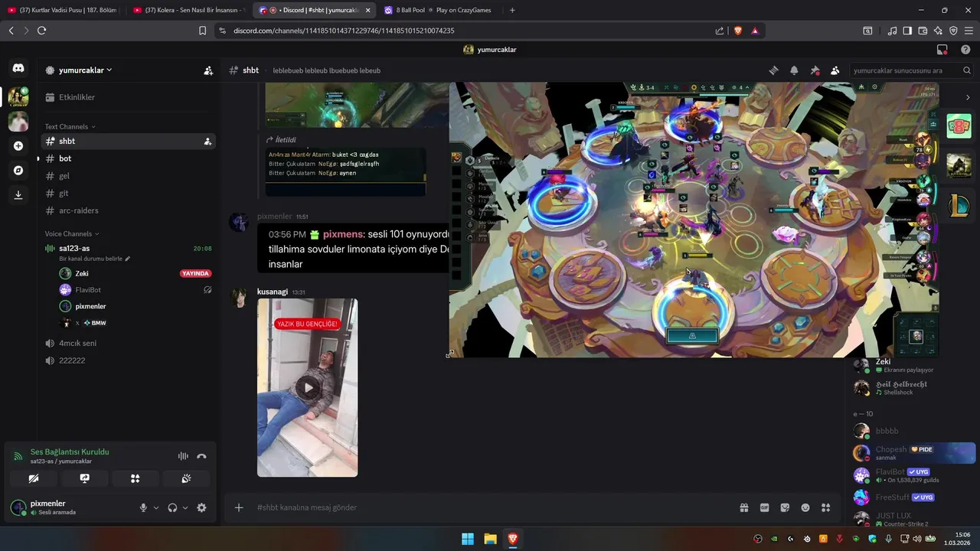
Task: Click in the #shbt message input
Action: click(x=490, y=507)
